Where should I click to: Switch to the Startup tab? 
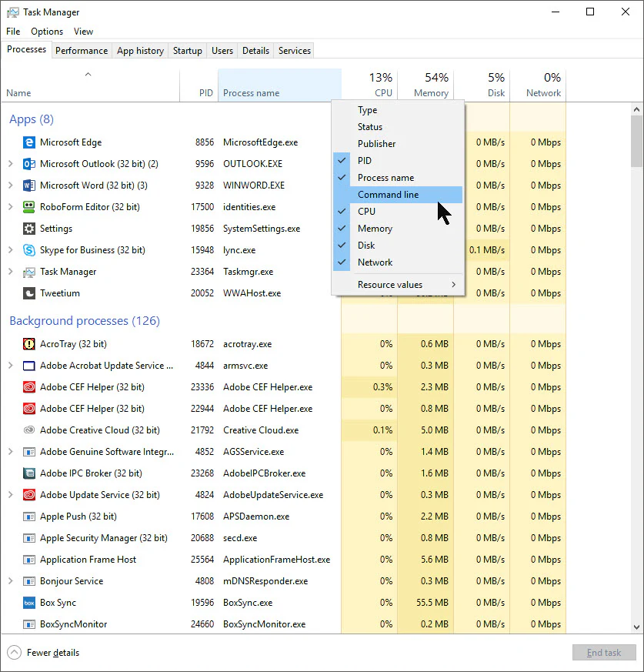tap(187, 51)
